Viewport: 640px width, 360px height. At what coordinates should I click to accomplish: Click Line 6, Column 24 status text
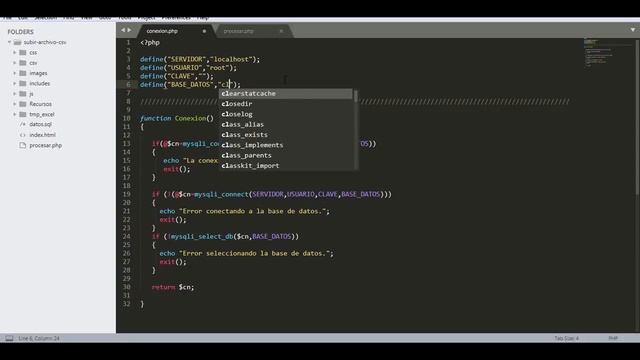pyautogui.click(x=39, y=338)
